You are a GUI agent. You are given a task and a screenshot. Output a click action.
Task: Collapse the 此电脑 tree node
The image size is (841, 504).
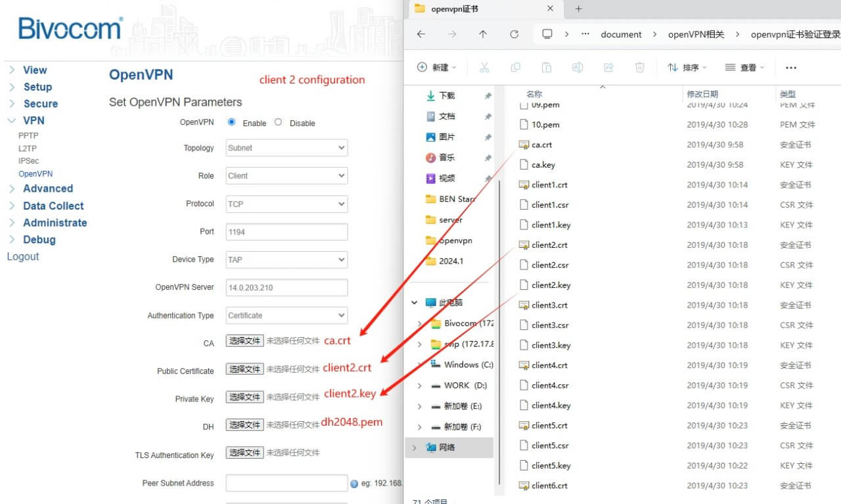coord(415,302)
